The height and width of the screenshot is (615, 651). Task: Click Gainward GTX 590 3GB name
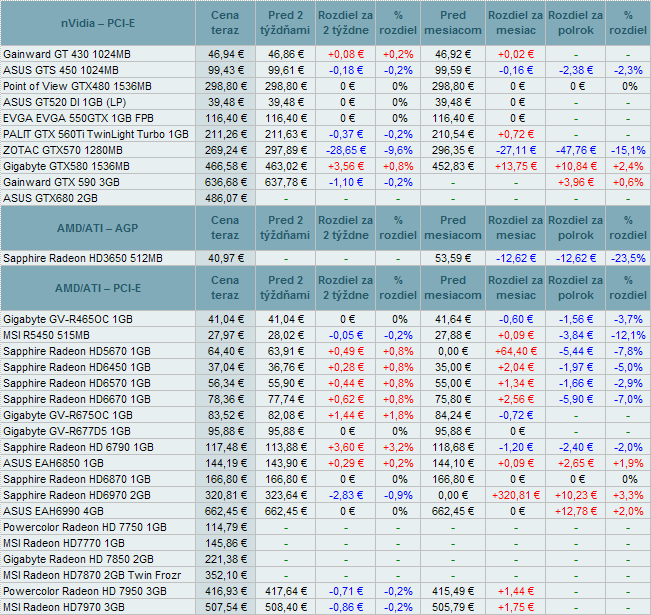pyautogui.click(x=61, y=182)
